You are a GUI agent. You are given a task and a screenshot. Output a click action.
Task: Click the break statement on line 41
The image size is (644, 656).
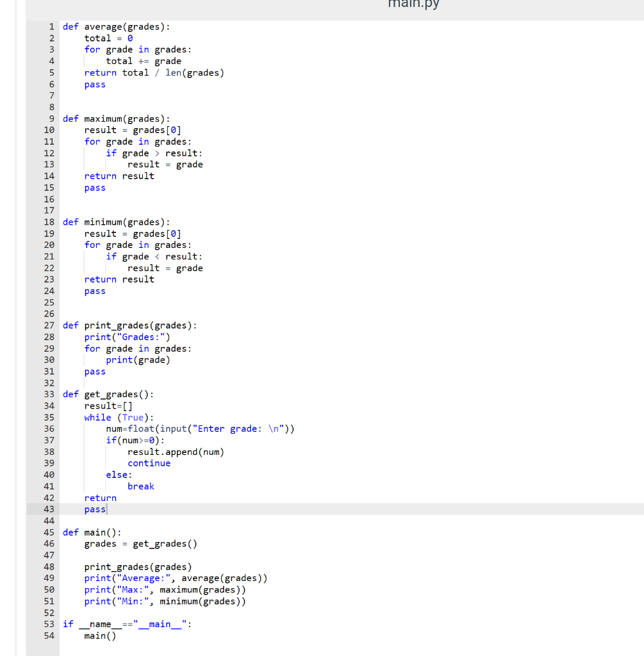141,486
